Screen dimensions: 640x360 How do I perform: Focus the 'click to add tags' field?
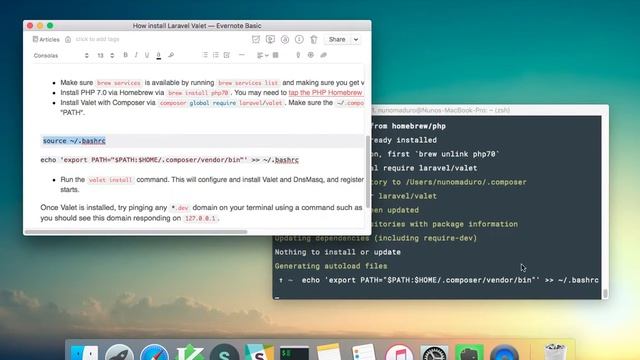pyautogui.click(x=98, y=39)
